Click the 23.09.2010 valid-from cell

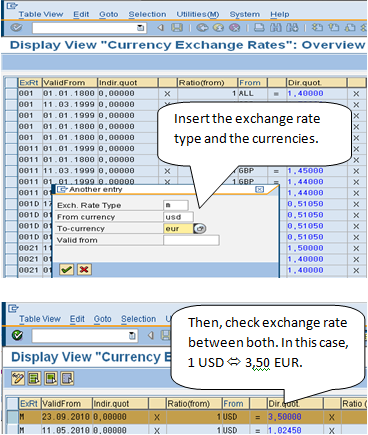tap(66, 417)
